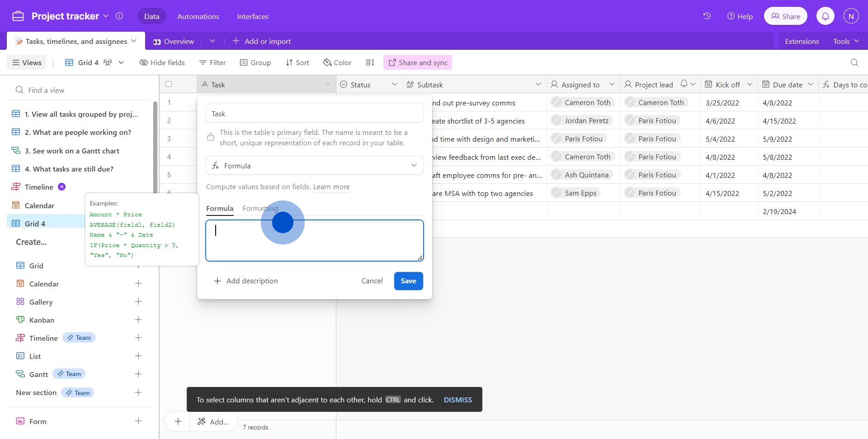
Task: Click the Save button
Action: (408, 281)
